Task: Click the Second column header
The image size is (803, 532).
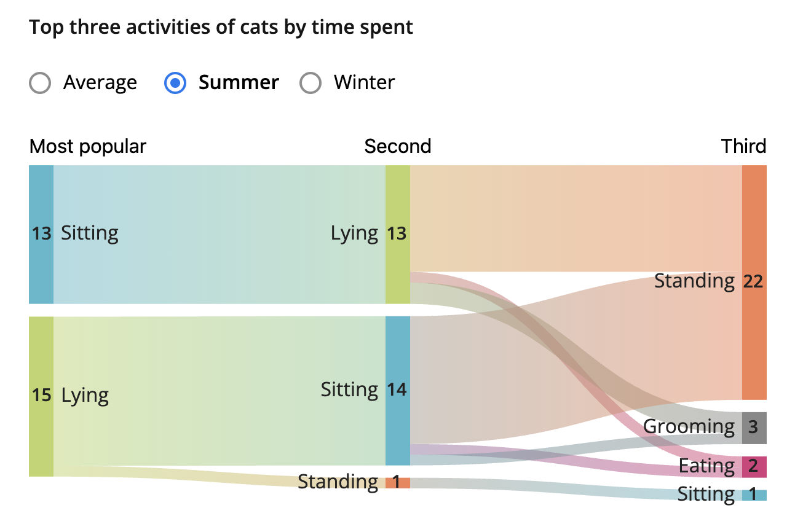Action: click(x=397, y=147)
